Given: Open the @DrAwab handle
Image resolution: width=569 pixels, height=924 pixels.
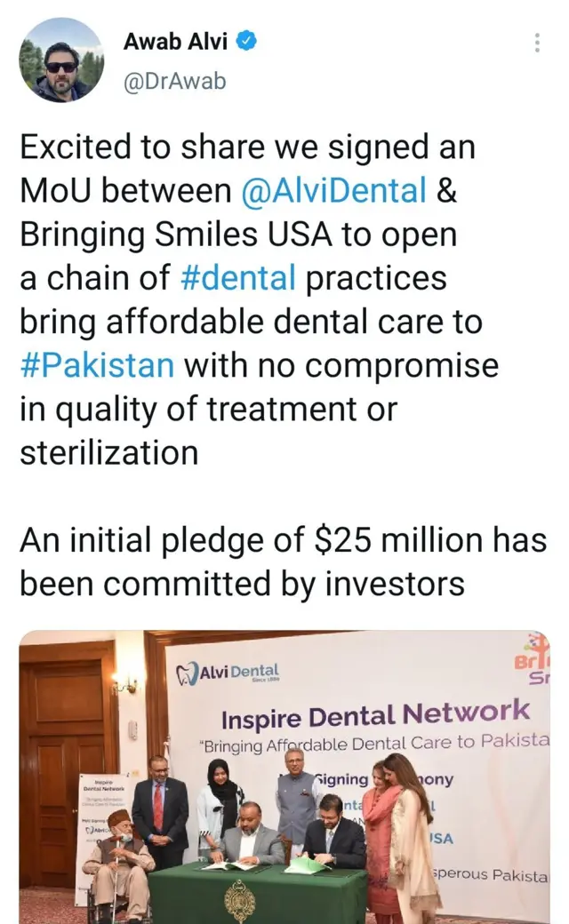Looking at the screenshot, I should pyautogui.click(x=175, y=81).
